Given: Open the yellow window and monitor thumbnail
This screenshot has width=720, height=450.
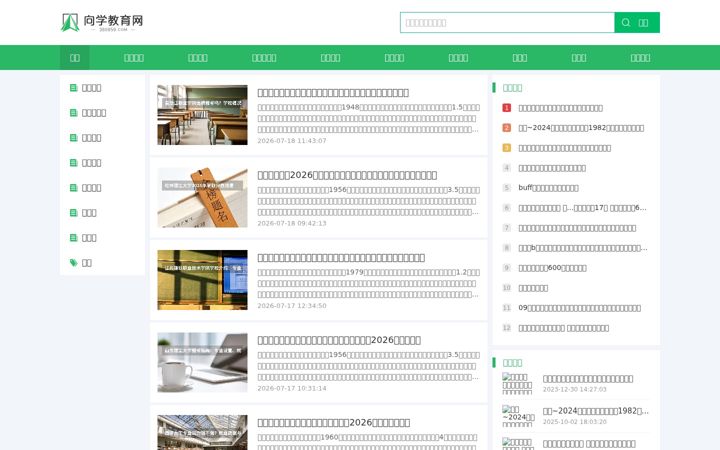Looking at the screenshot, I should pos(202,280).
